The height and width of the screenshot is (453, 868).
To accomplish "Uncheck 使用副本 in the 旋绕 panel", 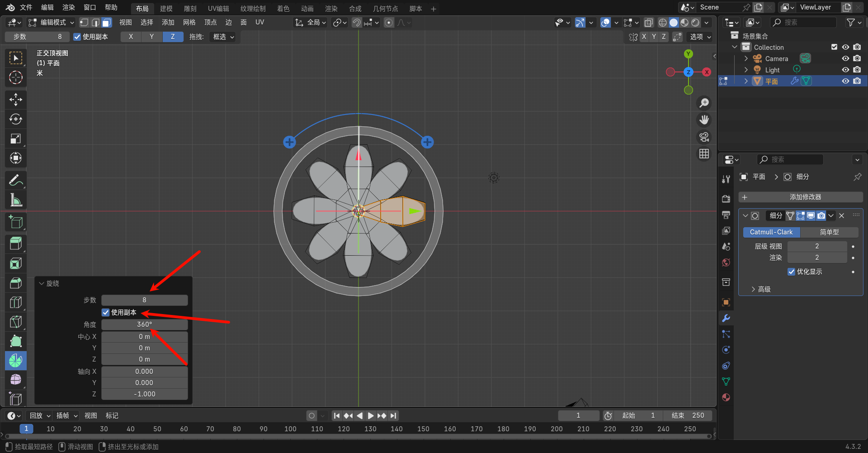I will (106, 312).
